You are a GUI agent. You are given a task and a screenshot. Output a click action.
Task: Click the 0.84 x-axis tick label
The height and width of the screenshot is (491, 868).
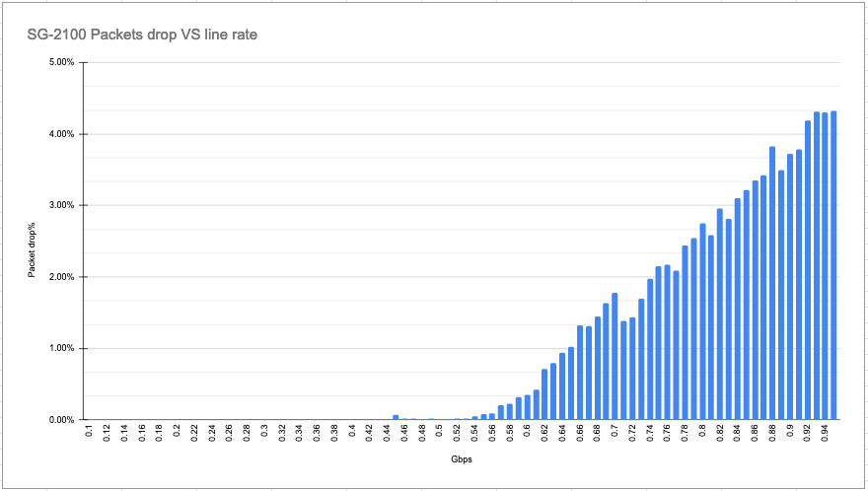point(738,432)
